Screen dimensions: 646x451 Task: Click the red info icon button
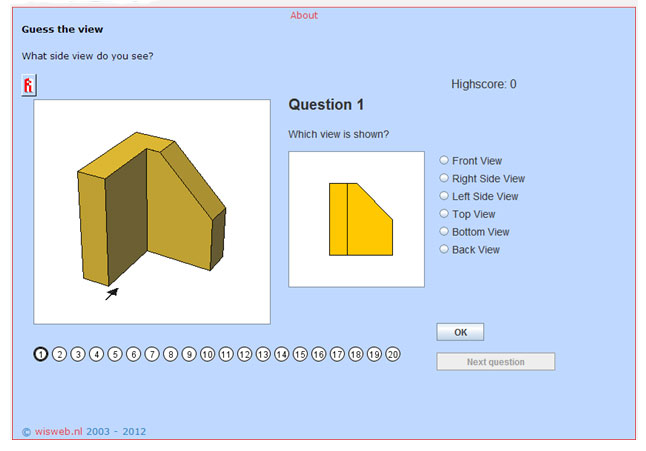[x=29, y=85]
